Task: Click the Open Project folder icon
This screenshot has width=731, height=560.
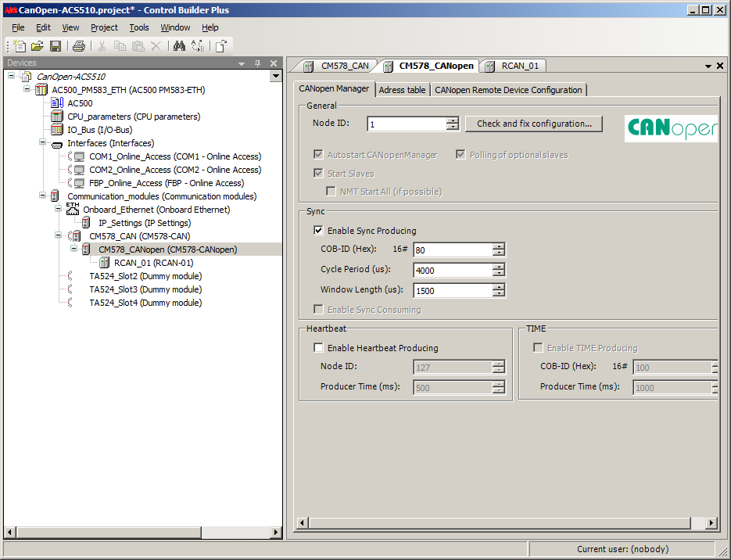Action: tap(37, 46)
